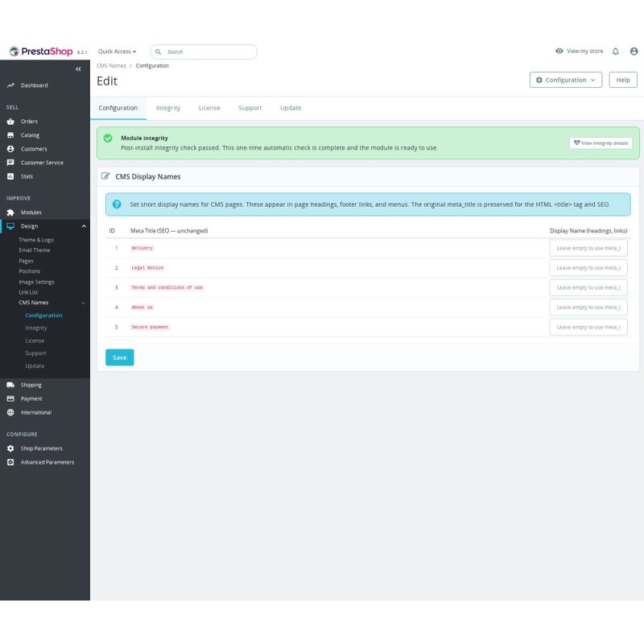Open Quick Access dropdown
Viewport: 644px width, 644px height.
117,52
